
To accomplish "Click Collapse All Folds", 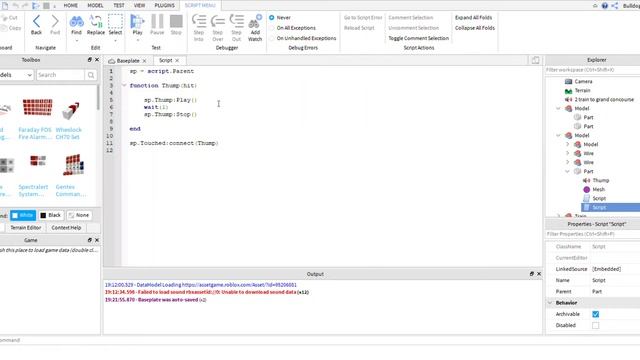I will point(475,28).
